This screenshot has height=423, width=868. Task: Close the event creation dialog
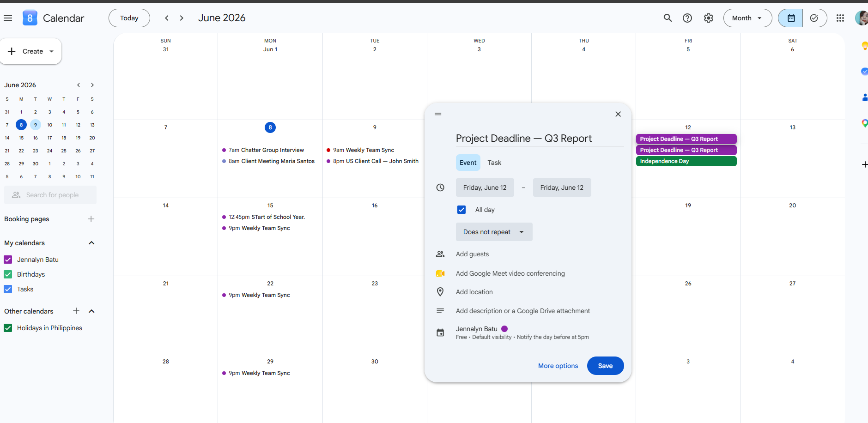point(618,114)
